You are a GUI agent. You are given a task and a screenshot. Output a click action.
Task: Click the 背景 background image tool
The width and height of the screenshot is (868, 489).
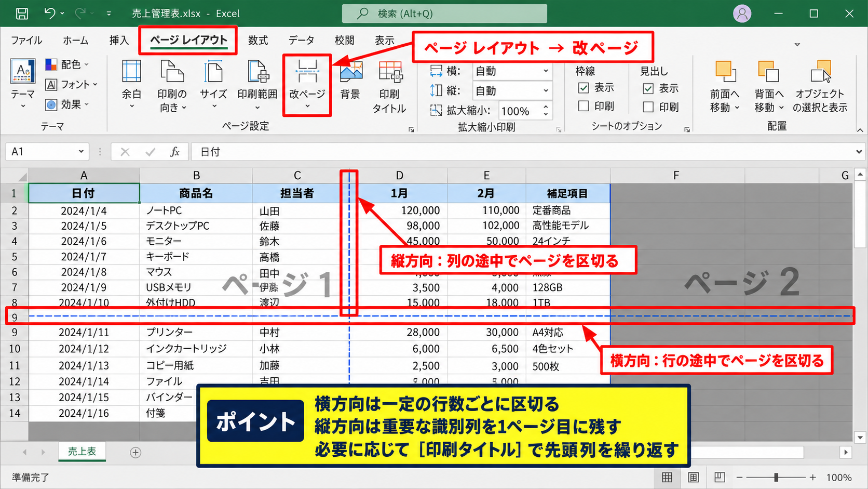click(x=350, y=81)
